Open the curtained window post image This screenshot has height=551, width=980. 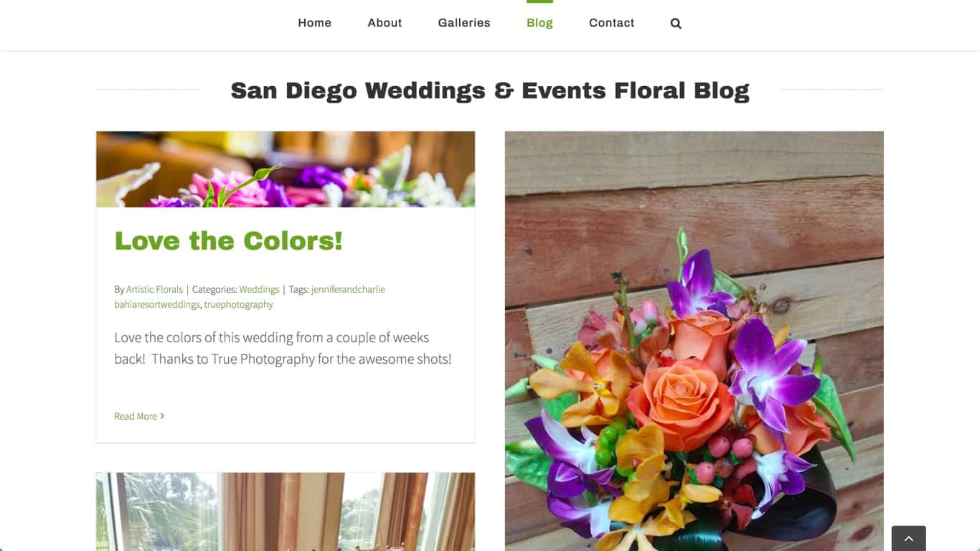[286, 512]
